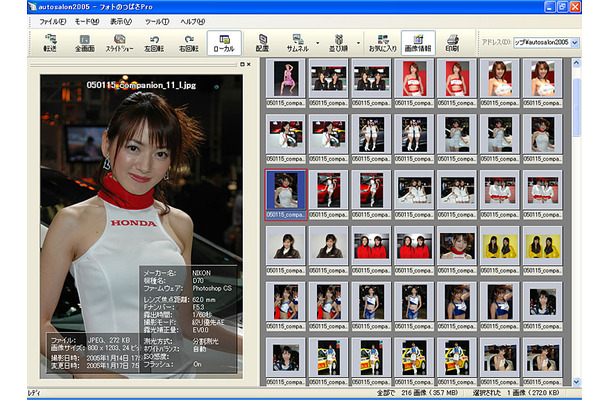610x400 pixels.
Task: Maximize the preview pane with square icon
Action: (242, 64)
